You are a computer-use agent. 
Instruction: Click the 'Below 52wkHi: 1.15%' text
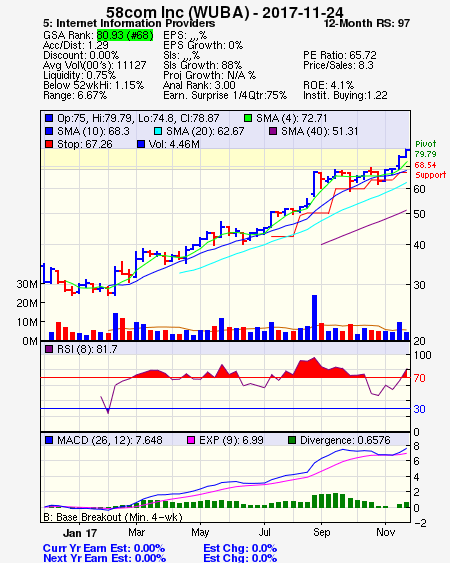(93, 85)
